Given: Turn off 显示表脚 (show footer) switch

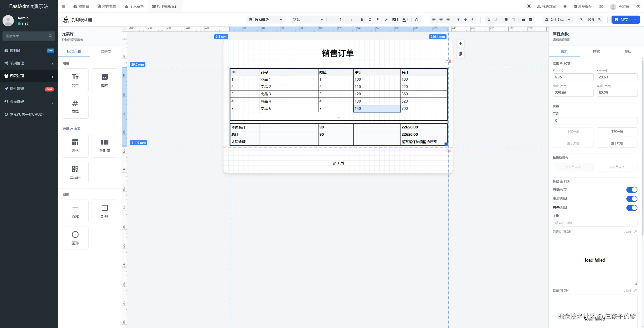Looking at the screenshot, I should click(x=632, y=208).
